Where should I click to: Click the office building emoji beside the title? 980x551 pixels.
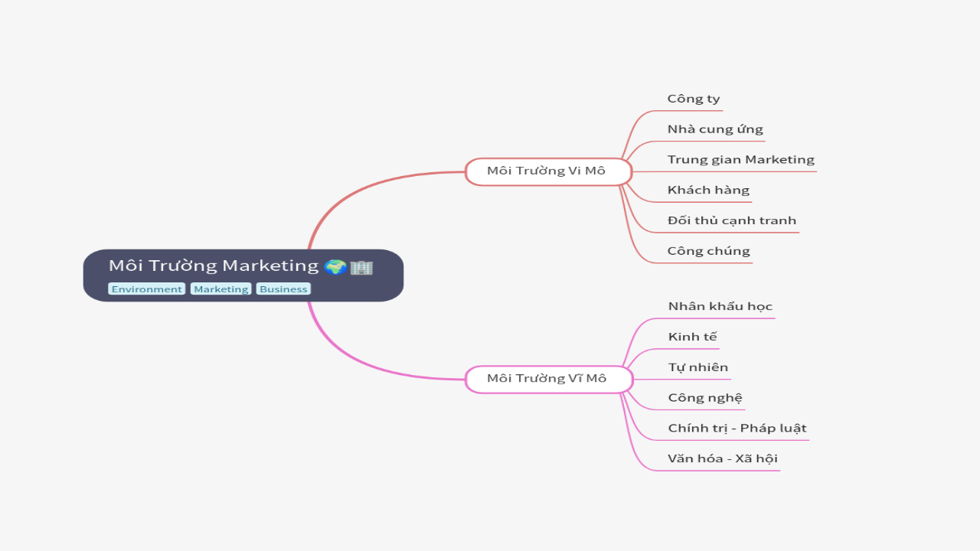361,266
